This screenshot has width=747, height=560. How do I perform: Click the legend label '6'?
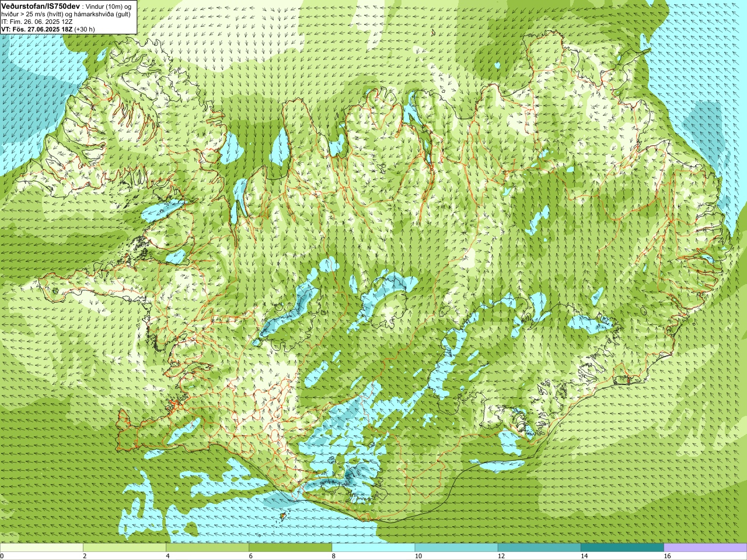click(x=251, y=556)
